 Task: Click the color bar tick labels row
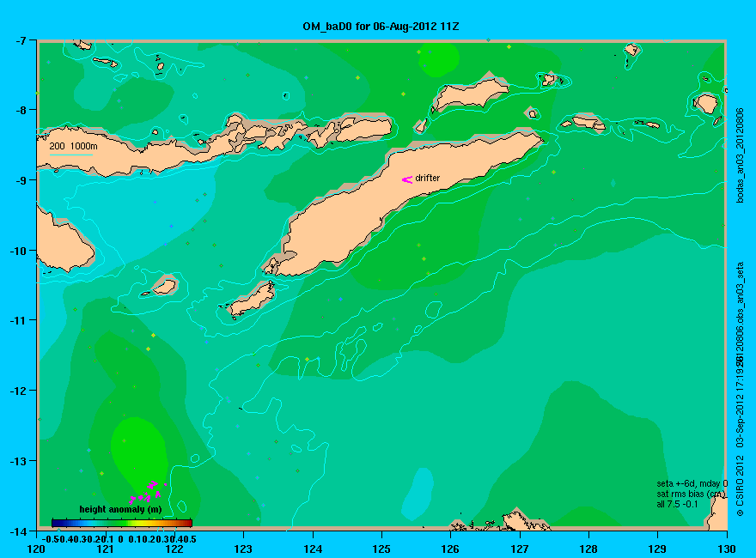119,539
